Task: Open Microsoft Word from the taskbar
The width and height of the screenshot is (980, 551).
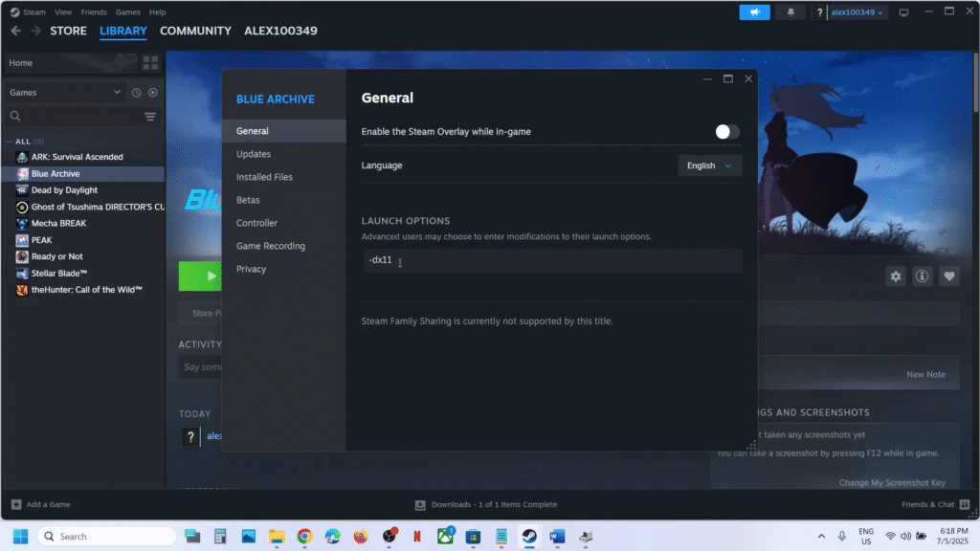Action: pos(558,536)
